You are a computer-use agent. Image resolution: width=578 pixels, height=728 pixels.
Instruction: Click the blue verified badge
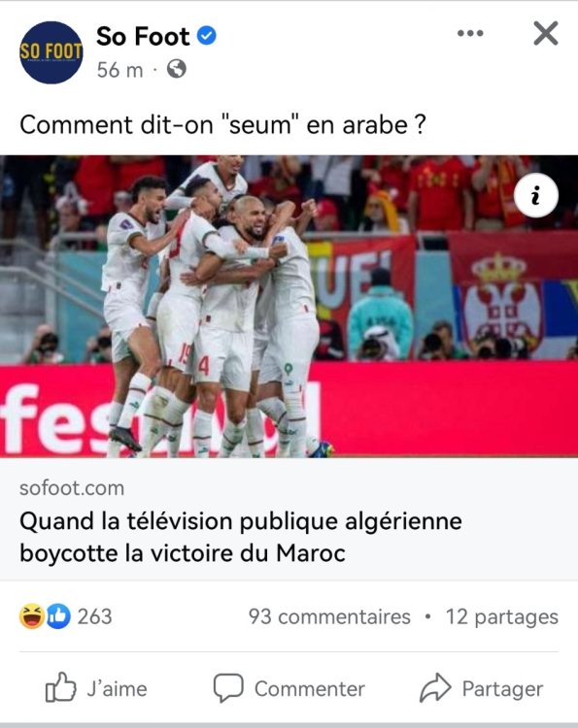(207, 36)
